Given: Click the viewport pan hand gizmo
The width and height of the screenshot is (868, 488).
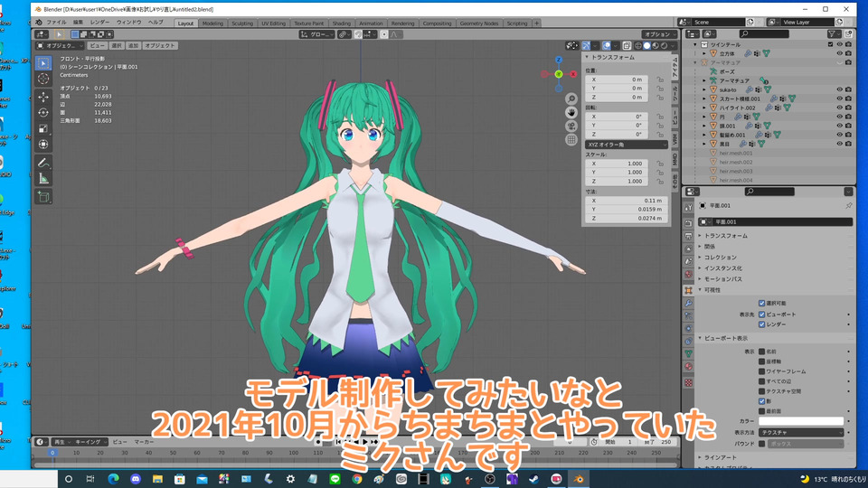Looking at the screenshot, I should tap(571, 112).
